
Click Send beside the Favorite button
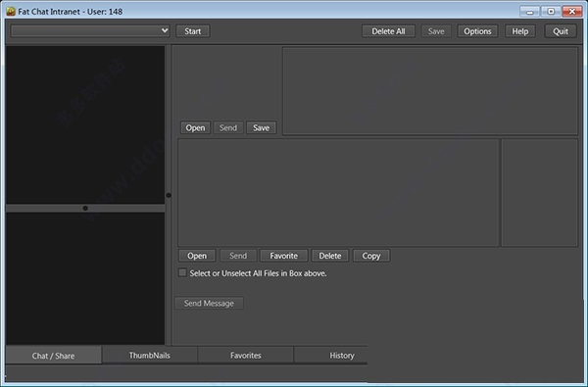click(238, 256)
